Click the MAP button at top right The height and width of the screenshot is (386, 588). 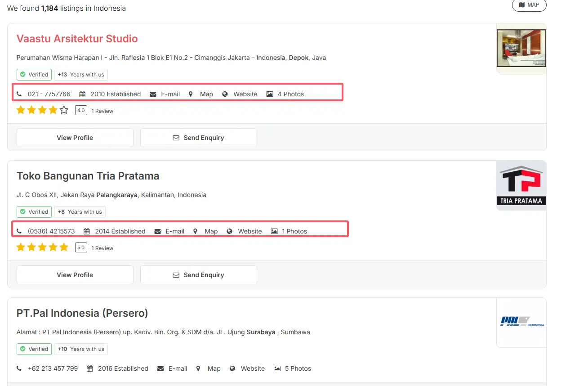click(529, 5)
